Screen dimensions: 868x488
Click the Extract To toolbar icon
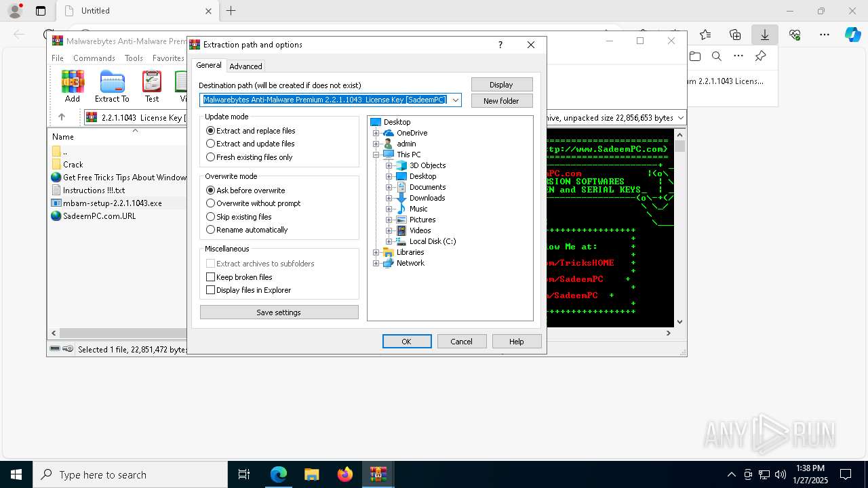point(112,86)
